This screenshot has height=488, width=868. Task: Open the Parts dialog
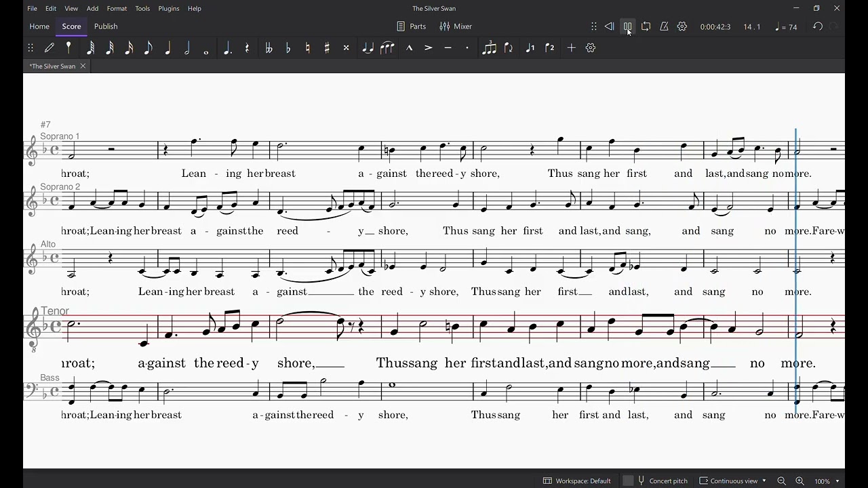[412, 26]
